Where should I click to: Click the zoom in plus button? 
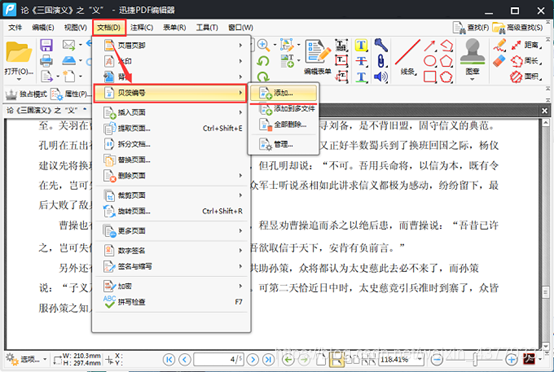click(511, 360)
